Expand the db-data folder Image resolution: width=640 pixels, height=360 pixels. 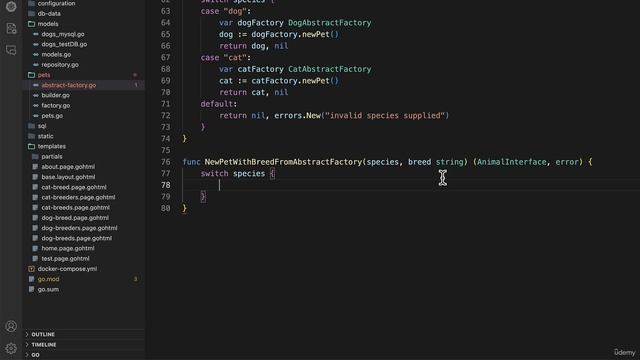(x=49, y=13)
